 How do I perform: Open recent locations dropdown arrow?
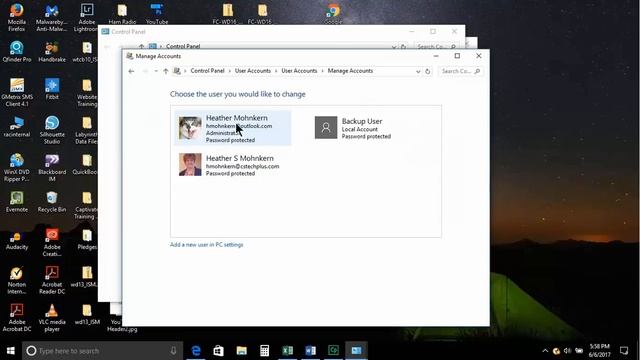[156, 71]
